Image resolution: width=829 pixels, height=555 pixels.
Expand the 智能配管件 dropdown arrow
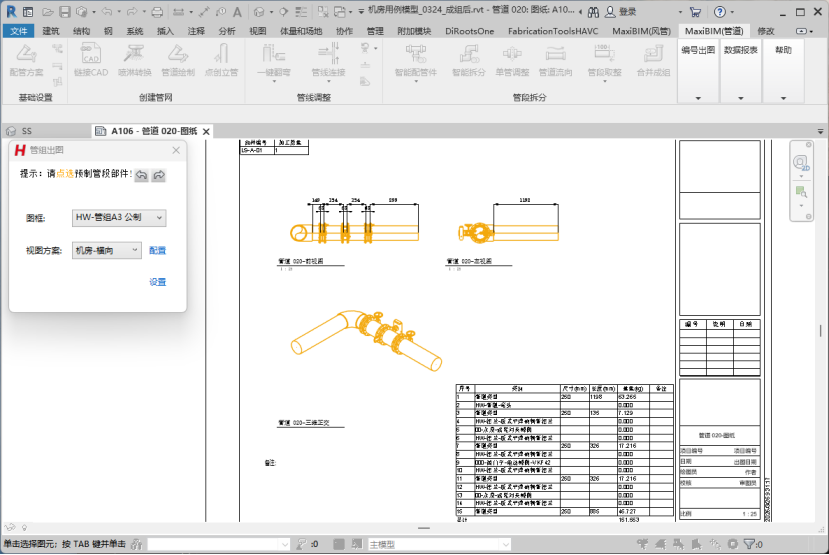(x=416, y=81)
